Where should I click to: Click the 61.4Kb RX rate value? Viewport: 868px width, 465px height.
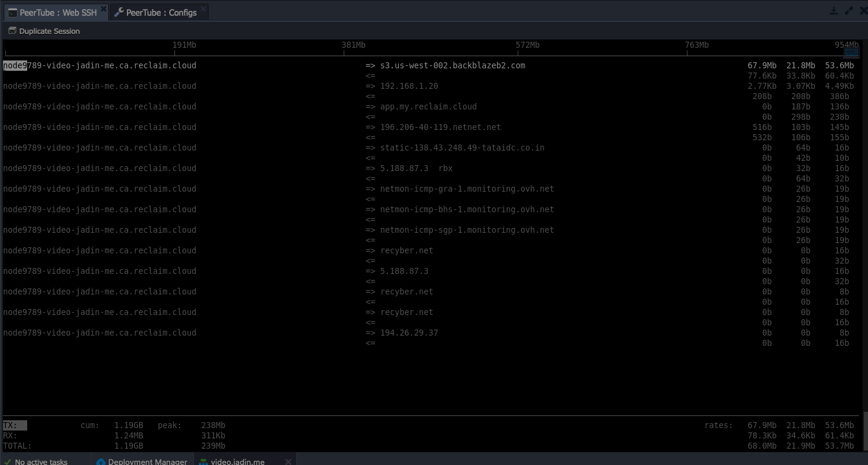pos(840,435)
